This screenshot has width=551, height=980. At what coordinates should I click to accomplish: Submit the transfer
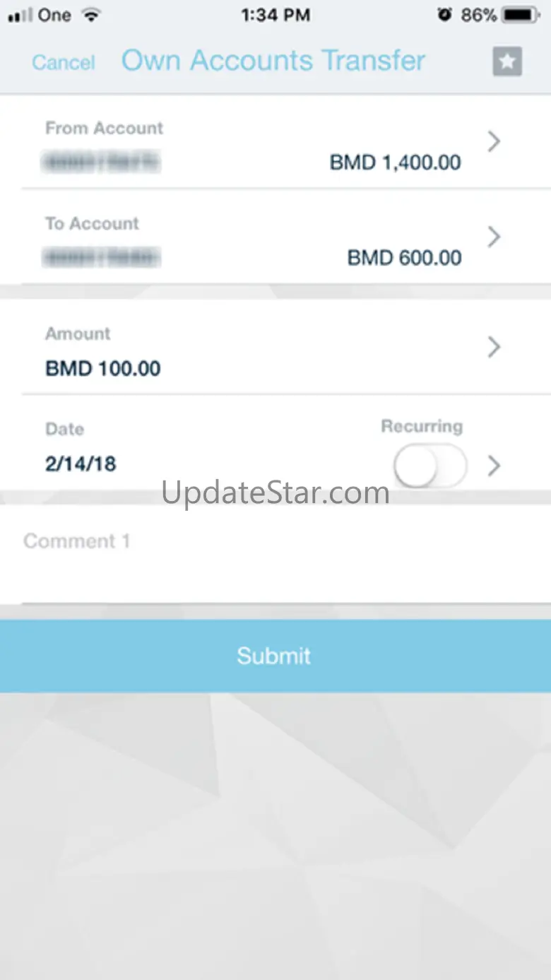coord(275,656)
